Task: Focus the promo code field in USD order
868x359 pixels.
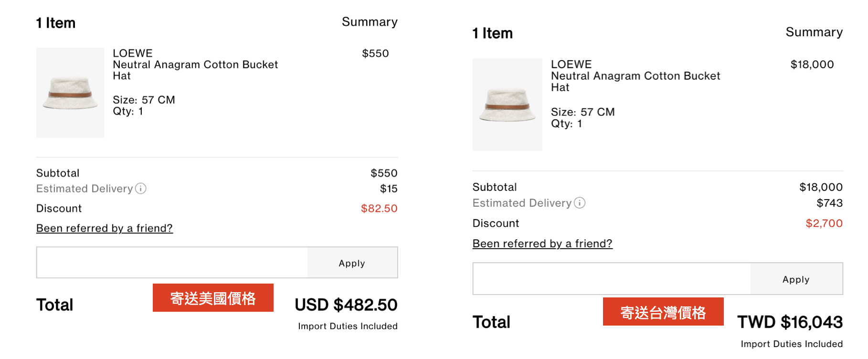Action: coord(172,263)
